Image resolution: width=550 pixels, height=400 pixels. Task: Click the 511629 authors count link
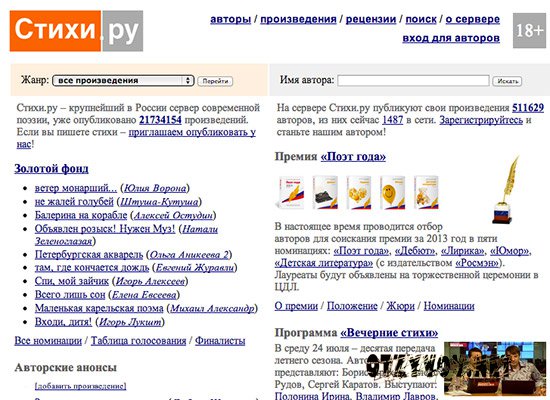point(528,108)
